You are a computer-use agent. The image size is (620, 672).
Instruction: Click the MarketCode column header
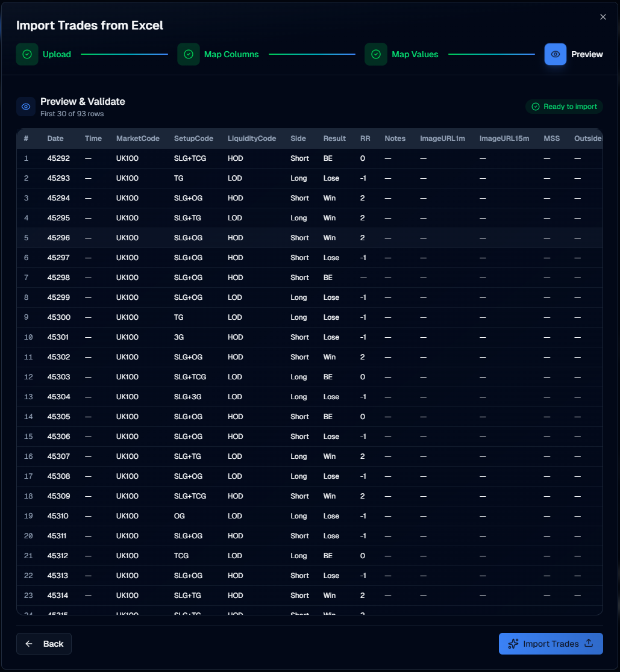click(137, 138)
